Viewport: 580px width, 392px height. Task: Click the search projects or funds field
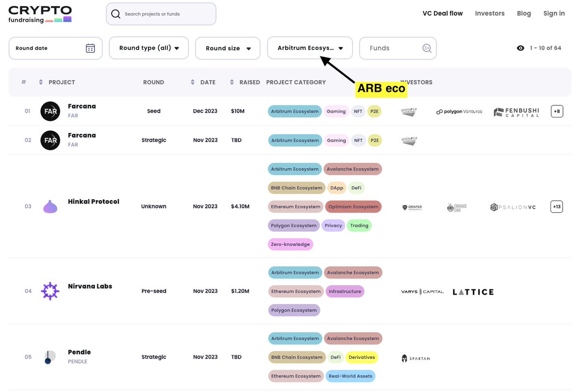pyautogui.click(x=161, y=14)
